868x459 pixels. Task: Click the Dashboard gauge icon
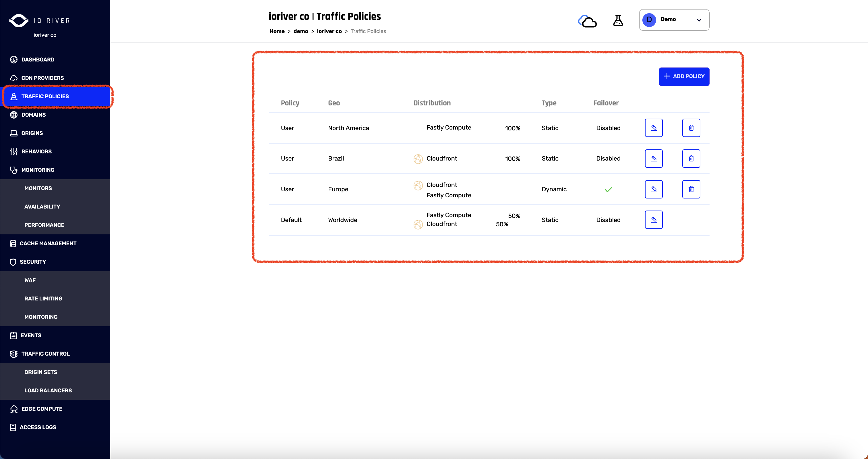pyautogui.click(x=13, y=60)
